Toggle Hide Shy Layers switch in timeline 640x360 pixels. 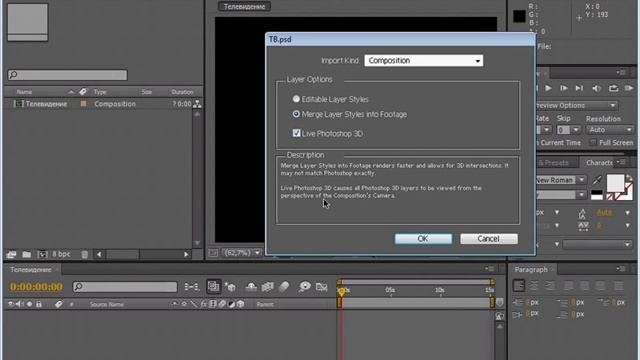tap(251, 287)
